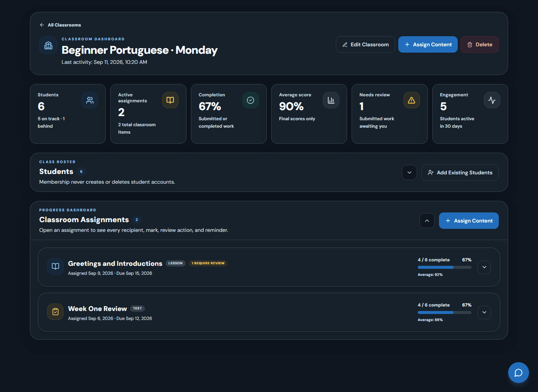The image size is (538, 392).
Task: Click the CLASS ROSTER label
Action: 57,162
